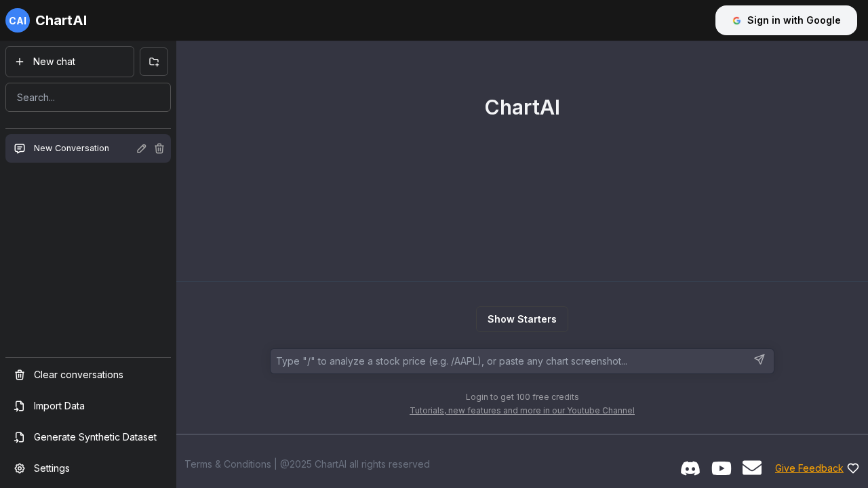Click the Search conversations field
Viewport: 868px width, 488px height.
pyautogui.click(x=87, y=97)
